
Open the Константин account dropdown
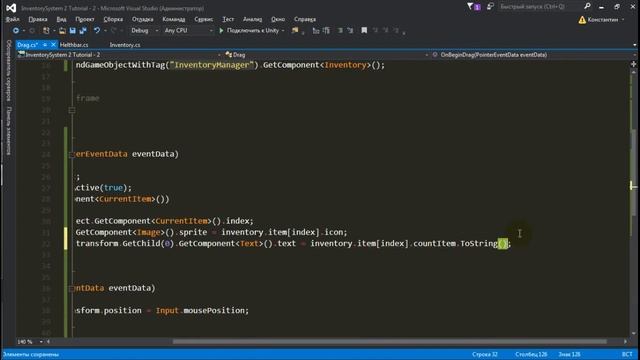(605, 20)
